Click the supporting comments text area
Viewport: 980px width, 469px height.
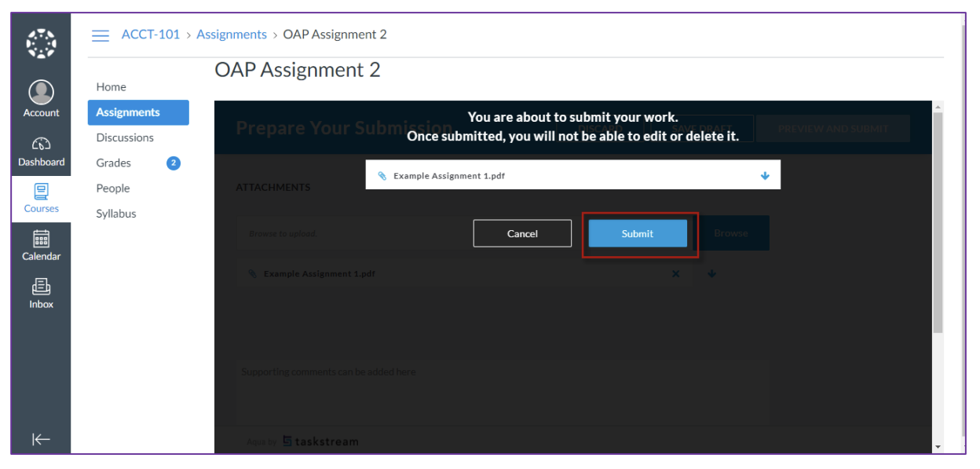[503, 391]
